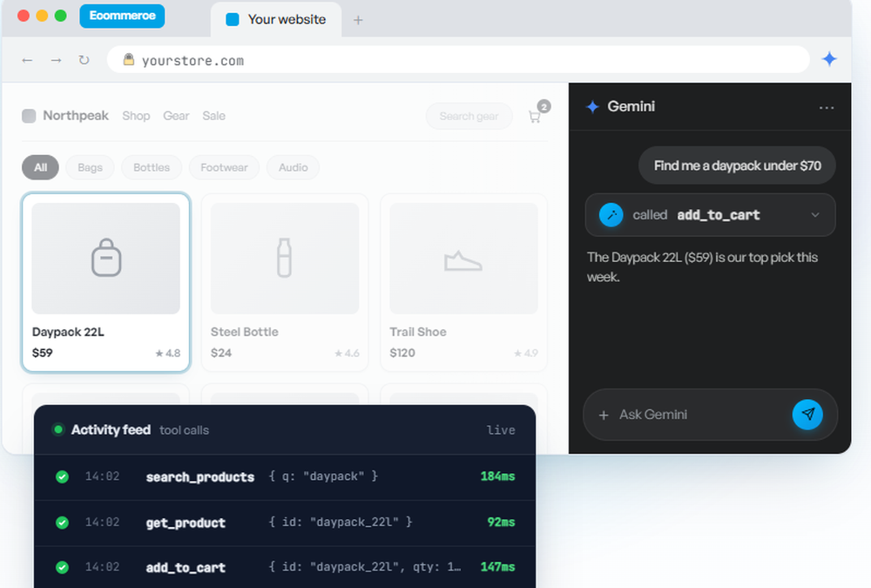Click the plus attach icon in Ask Gemini
The image size is (871, 588).
click(604, 416)
